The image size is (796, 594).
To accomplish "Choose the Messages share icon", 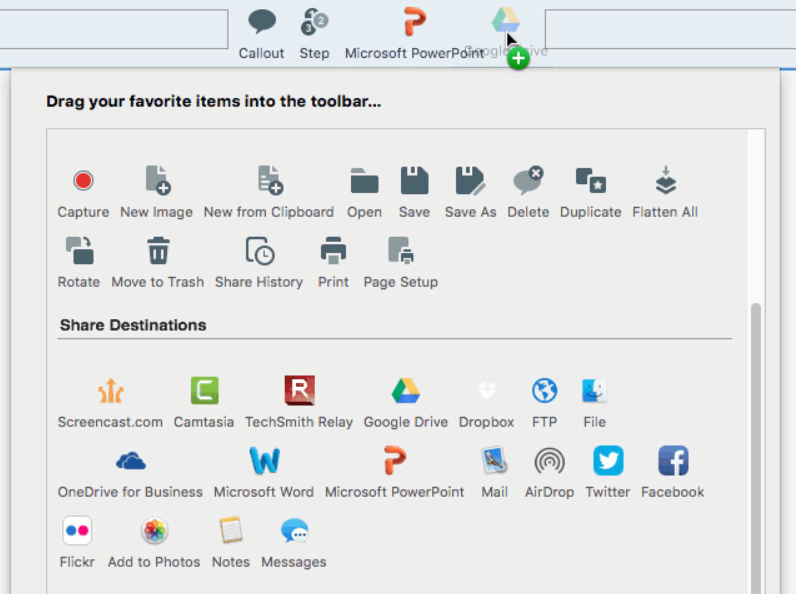I will click(294, 531).
